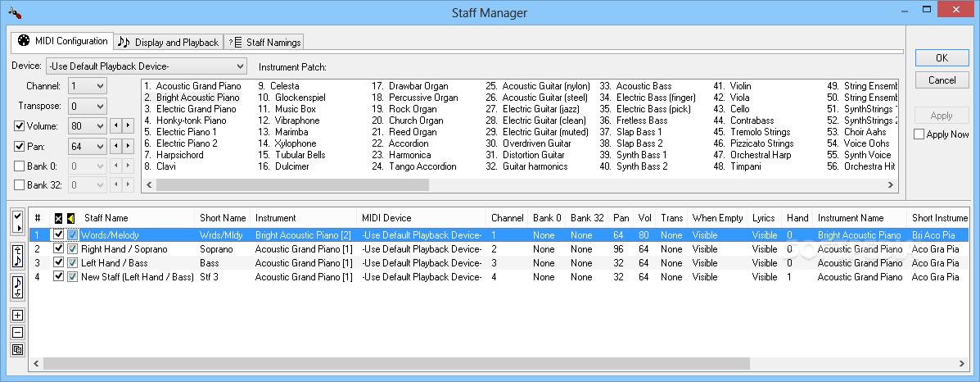Viewport: 980px width, 382px height.
Task: Open the checkmark selection menu icon
Action: click(17, 221)
